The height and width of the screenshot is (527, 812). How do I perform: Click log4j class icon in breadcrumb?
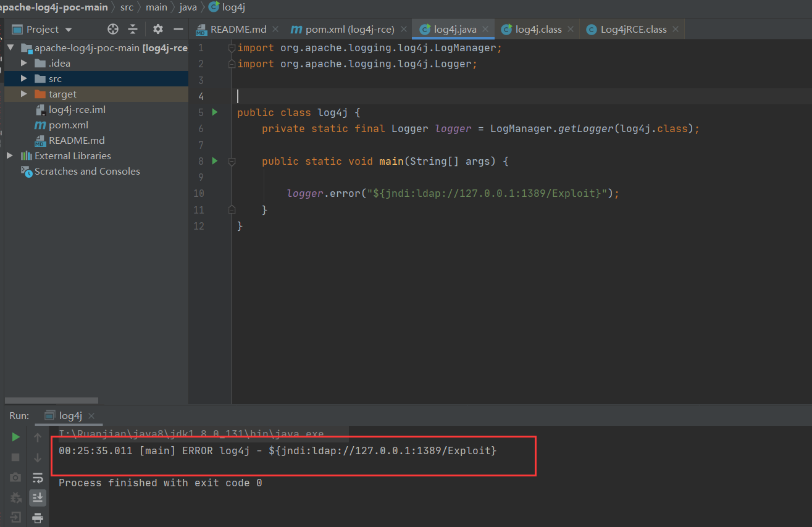pos(214,7)
